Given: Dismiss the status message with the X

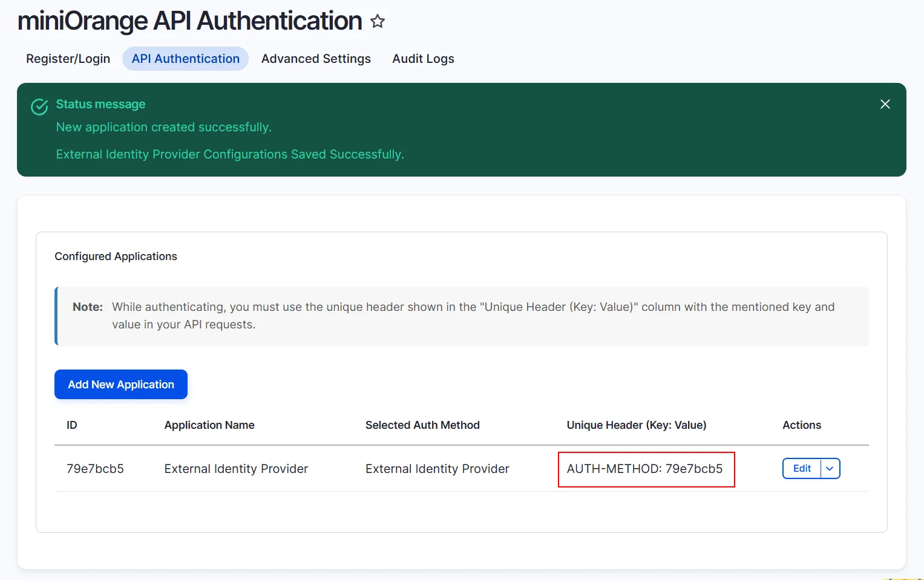Looking at the screenshot, I should (885, 104).
